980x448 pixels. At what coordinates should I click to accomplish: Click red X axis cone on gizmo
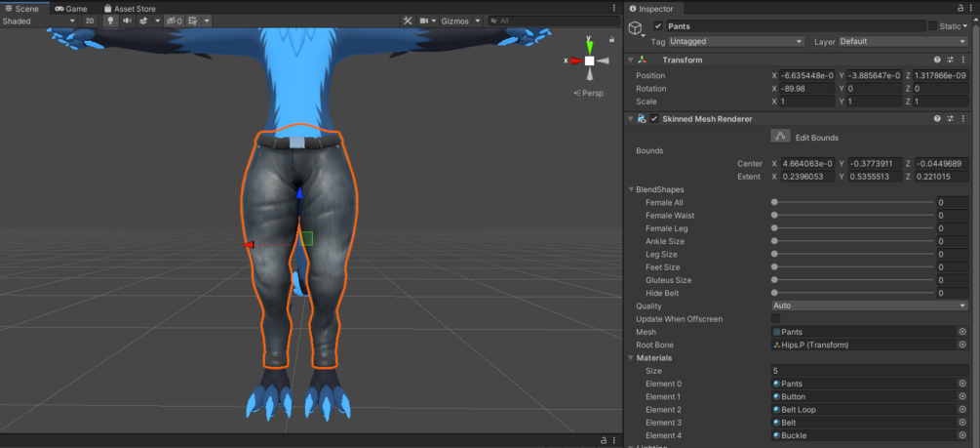[x=575, y=61]
